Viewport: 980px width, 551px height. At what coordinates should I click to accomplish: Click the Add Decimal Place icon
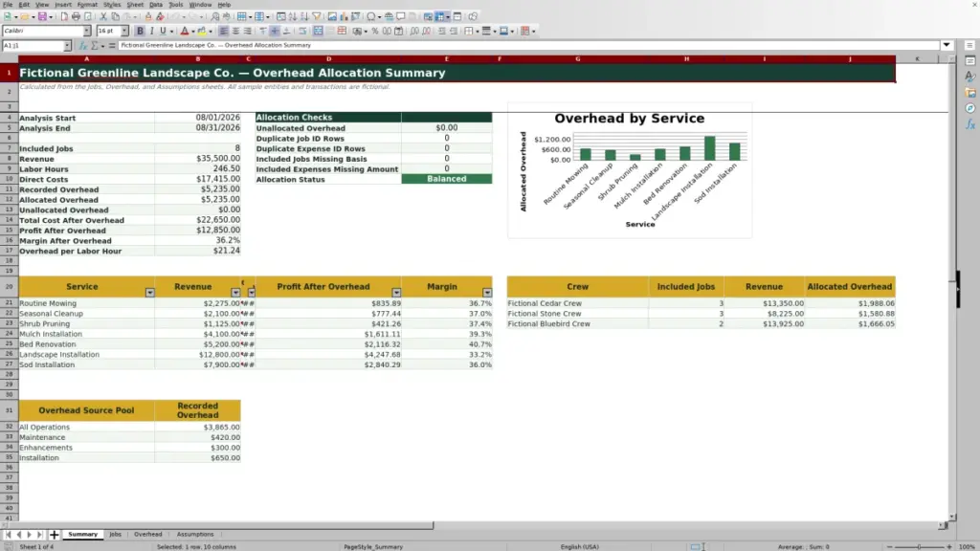pos(414,31)
